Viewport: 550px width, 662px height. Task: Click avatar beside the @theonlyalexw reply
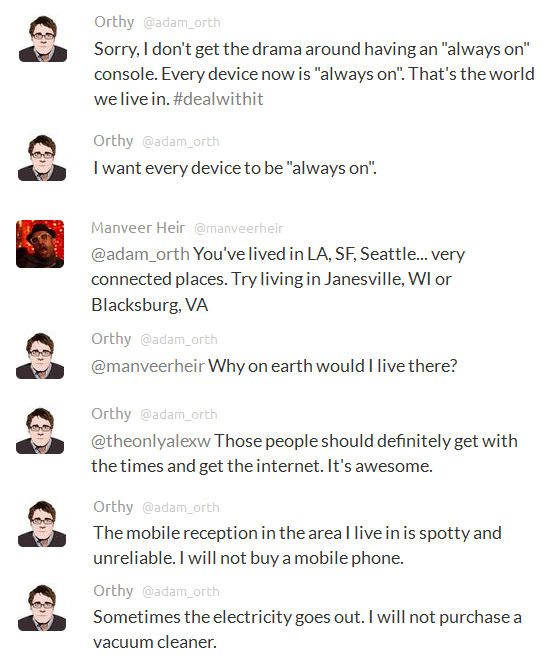click(x=40, y=430)
